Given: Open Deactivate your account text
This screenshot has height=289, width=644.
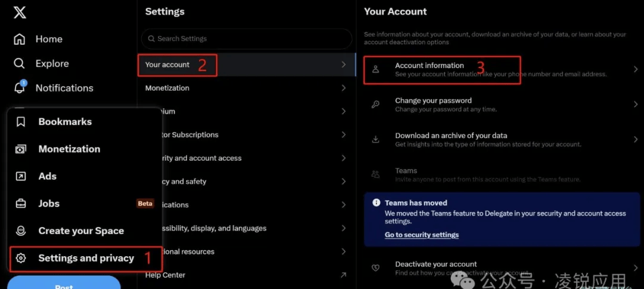Looking at the screenshot, I should coord(436,264).
